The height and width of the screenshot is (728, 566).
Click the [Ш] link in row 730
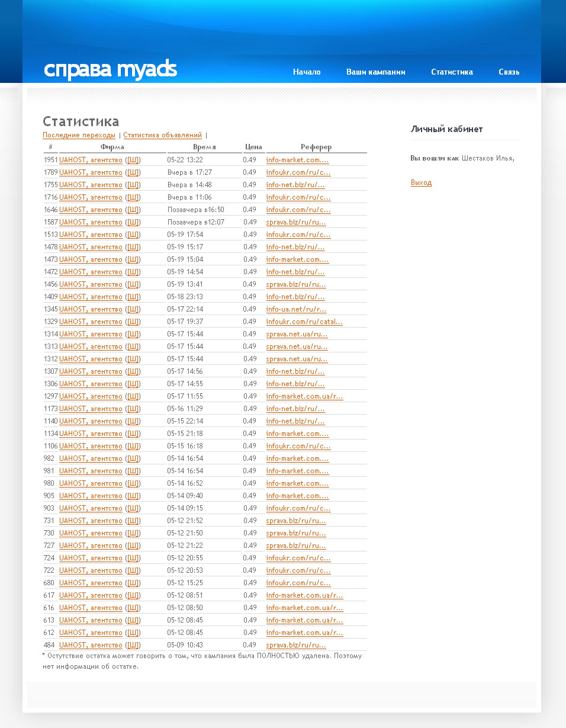pos(134,533)
